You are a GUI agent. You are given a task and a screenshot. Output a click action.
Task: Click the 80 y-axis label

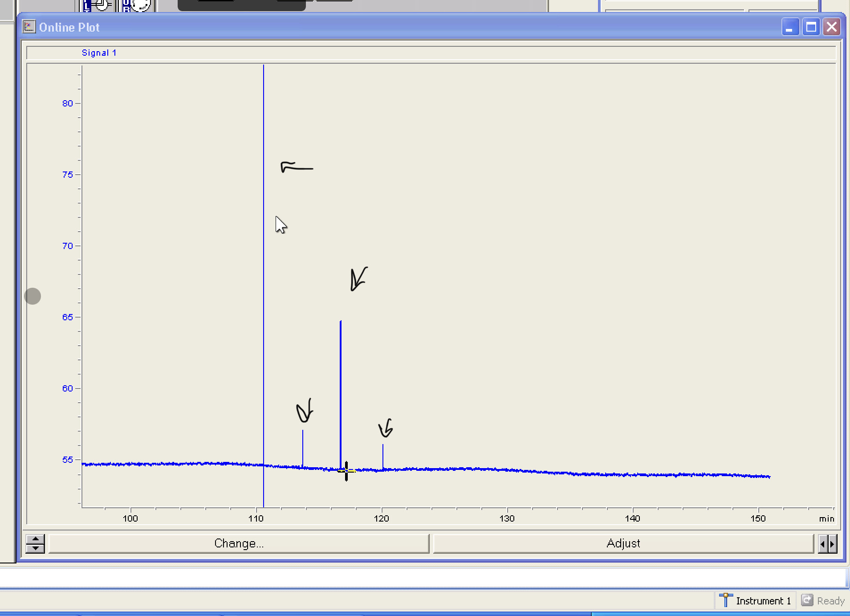click(x=67, y=103)
